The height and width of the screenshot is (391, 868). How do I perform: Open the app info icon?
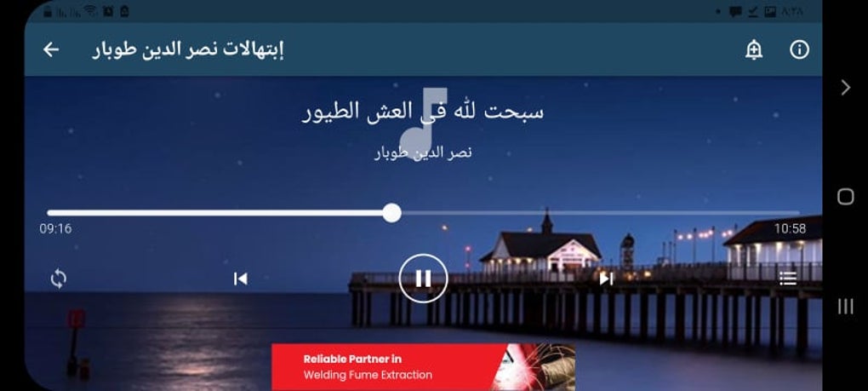pos(799,50)
